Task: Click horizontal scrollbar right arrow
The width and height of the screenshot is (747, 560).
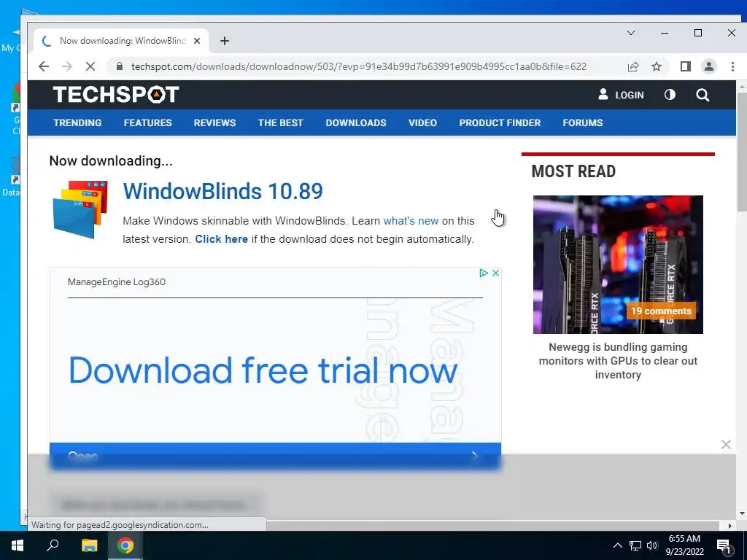Action: (730, 526)
